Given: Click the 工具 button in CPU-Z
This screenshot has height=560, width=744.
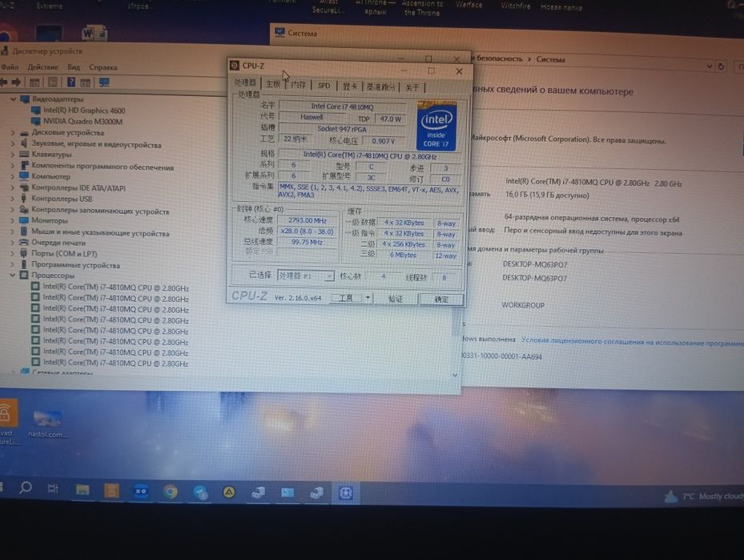Looking at the screenshot, I should [x=347, y=298].
